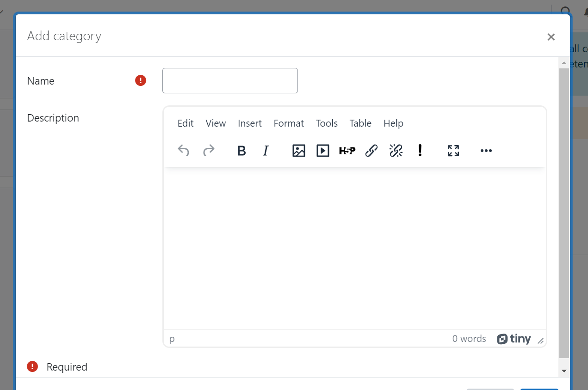Click inside the Description text area
The width and height of the screenshot is (588, 390).
[355, 248]
